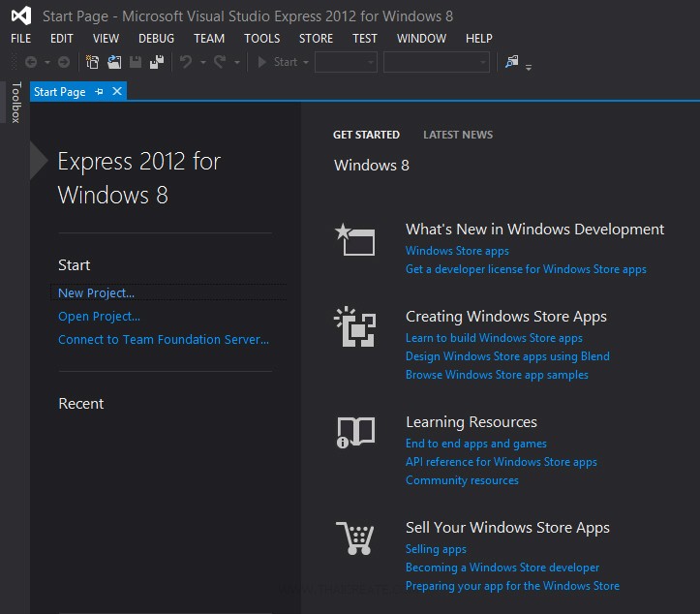This screenshot has width=700, height=614.
Task: Click the Visual Studio logo icon
Action: [21, 15]
